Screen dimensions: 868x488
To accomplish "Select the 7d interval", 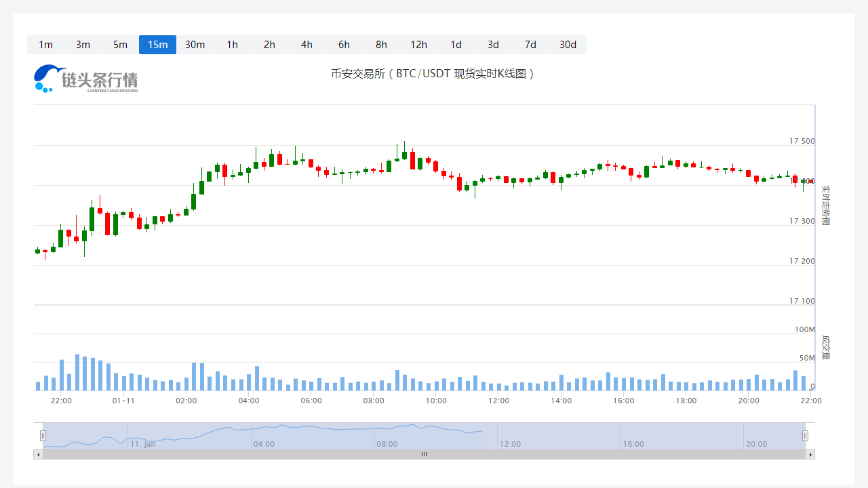I will (x=530, y=45).
